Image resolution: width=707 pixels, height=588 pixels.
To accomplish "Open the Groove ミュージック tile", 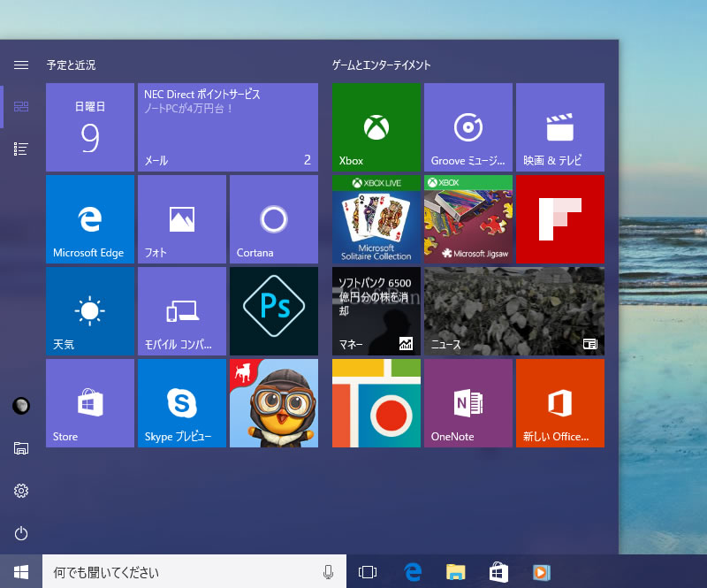I will point(468,127).
